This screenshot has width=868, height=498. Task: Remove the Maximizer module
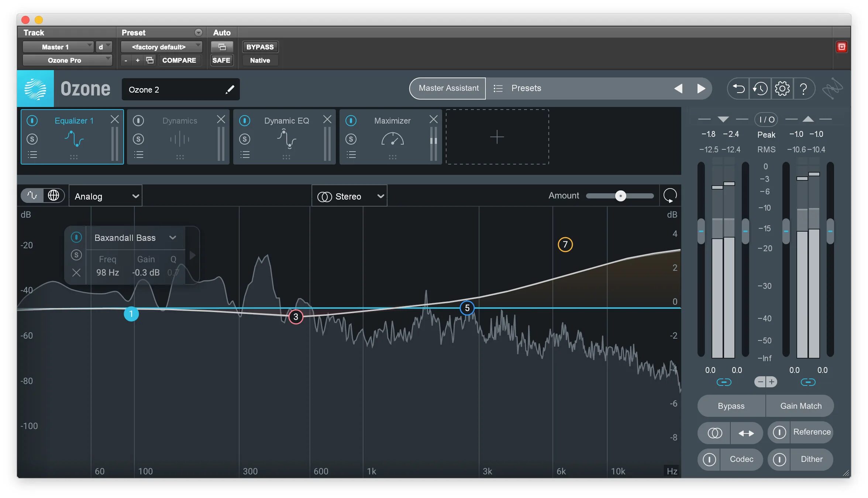click(x=433, y=119)
